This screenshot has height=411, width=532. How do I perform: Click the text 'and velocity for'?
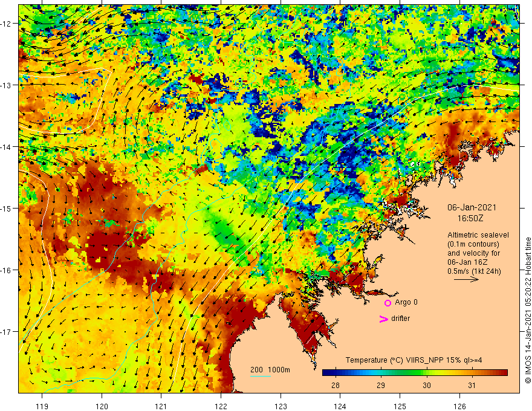tap(473, 253)
